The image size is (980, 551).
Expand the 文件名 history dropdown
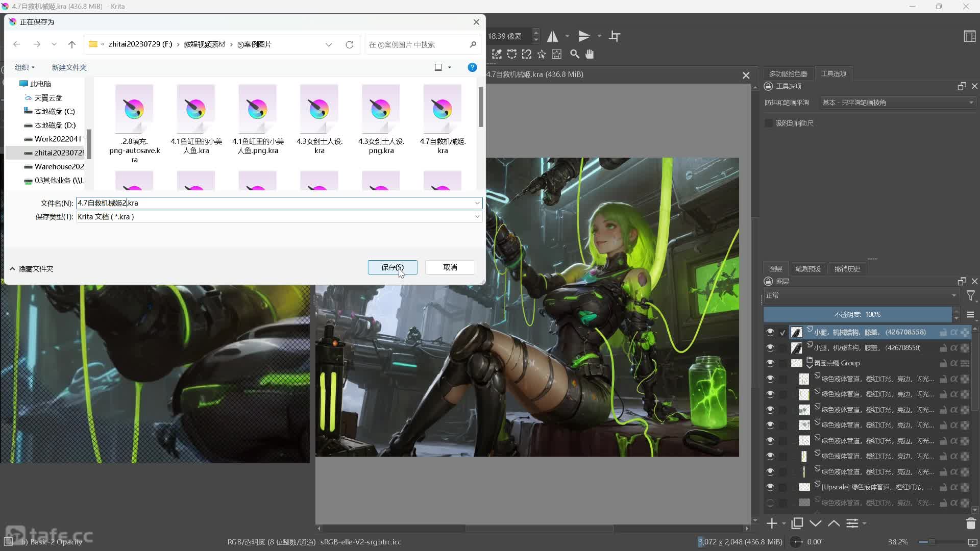coord(477,203)
